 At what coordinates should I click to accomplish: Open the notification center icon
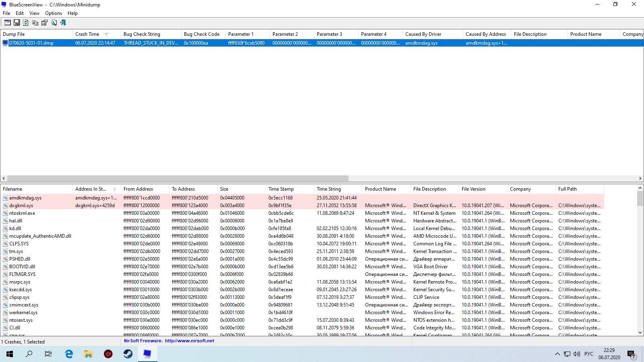pos(632,354)
